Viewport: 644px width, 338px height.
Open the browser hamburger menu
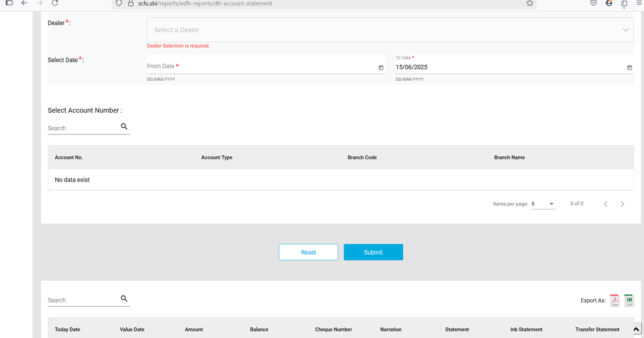pos(639,3)
